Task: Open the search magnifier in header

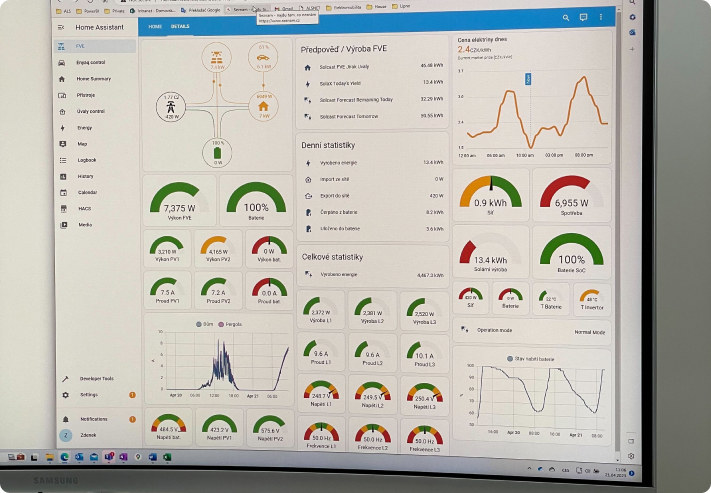Action: click(567, 17)
